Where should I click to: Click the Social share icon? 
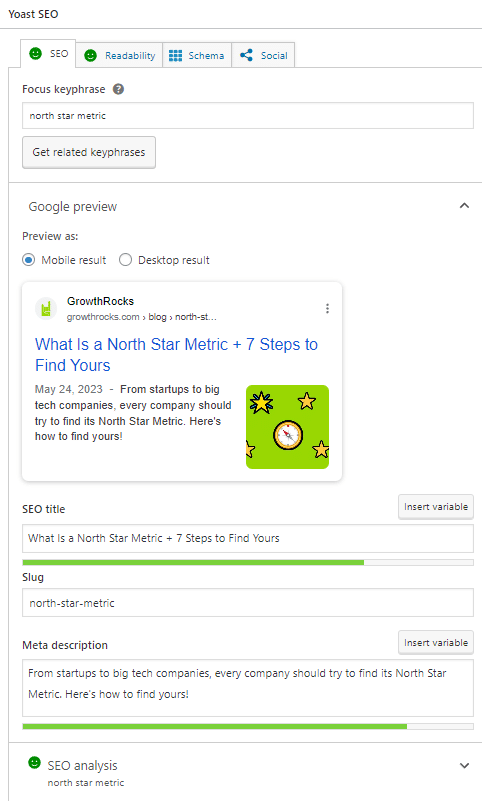247,55
